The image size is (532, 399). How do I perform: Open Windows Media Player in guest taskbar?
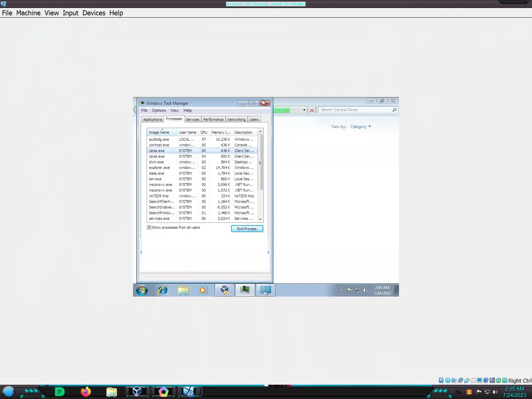tap(203, 290)
